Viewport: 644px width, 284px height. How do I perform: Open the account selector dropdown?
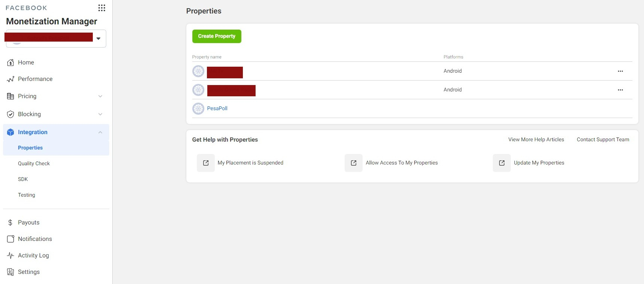[x=98, y=39]
